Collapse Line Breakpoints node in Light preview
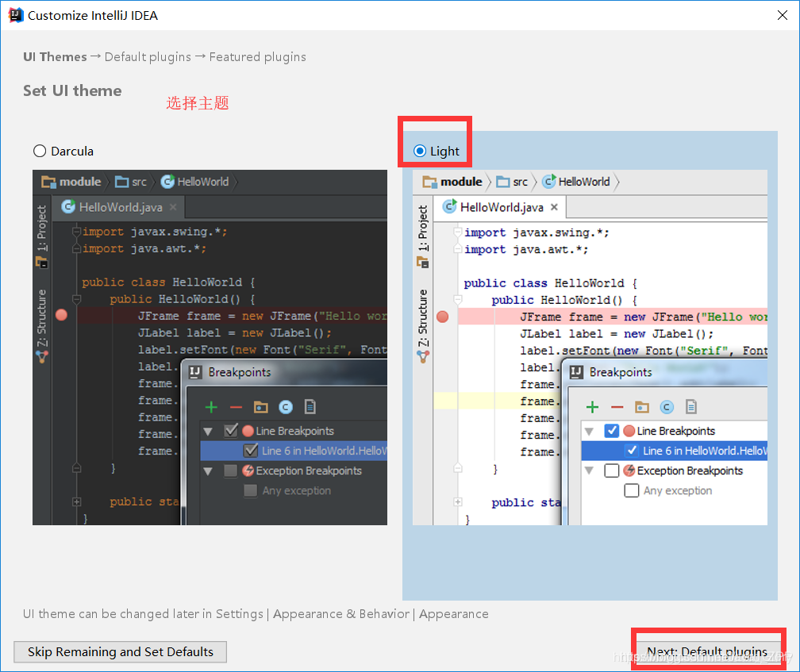Viewport: 800px width, 672px height. 589,432
